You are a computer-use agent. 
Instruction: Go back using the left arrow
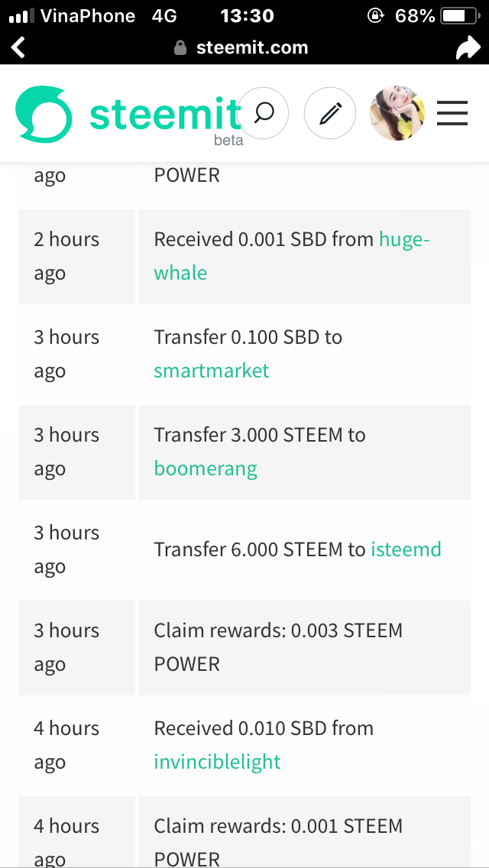pyautogui.click(x=18, y=47)
